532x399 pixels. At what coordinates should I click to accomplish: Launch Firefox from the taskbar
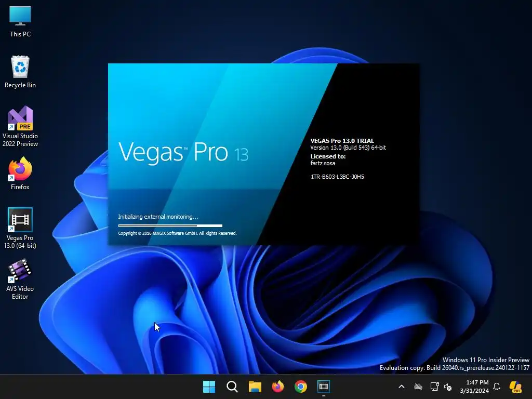click(278, 387)
